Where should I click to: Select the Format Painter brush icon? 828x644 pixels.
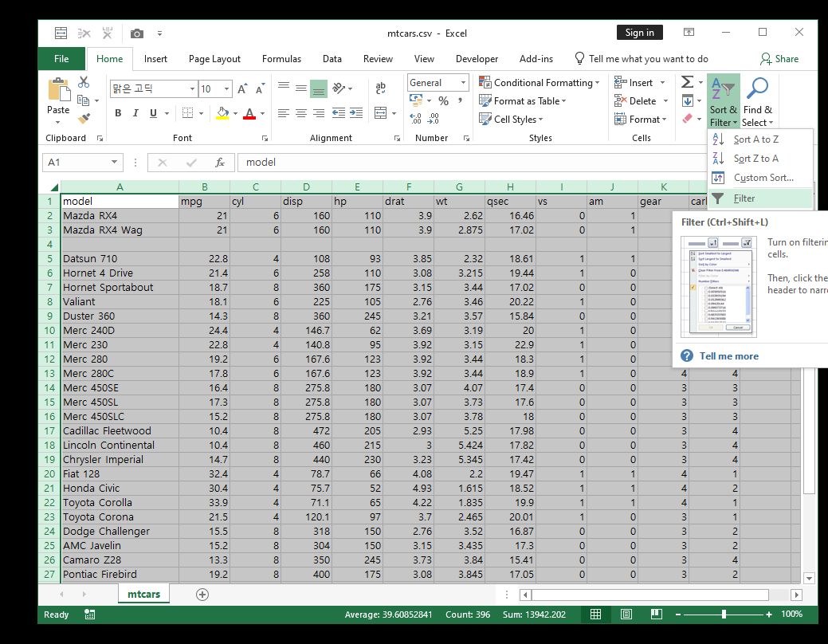(x=84, y=118)
